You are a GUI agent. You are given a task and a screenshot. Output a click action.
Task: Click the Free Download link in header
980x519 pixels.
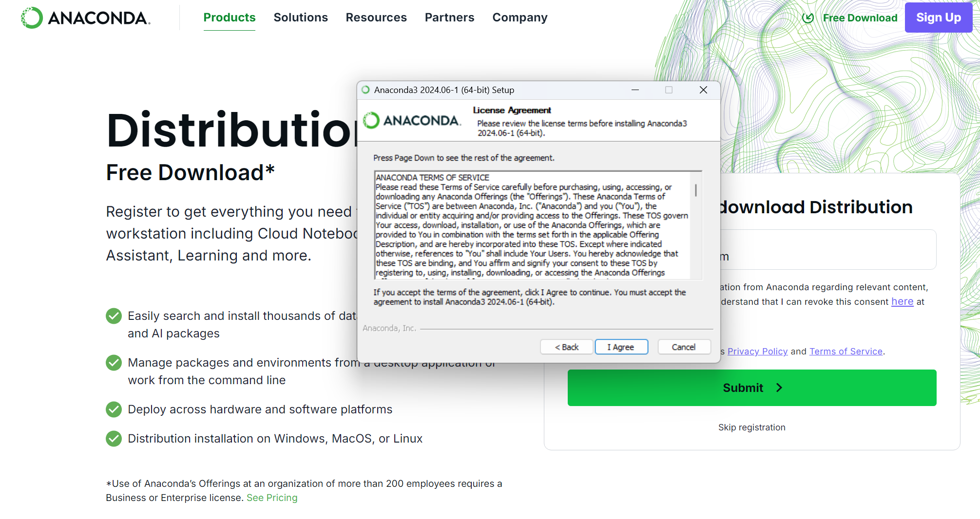(x=860, y=18)
